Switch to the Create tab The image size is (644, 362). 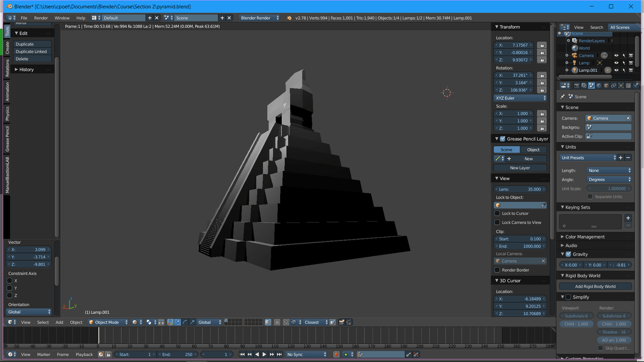7,47
